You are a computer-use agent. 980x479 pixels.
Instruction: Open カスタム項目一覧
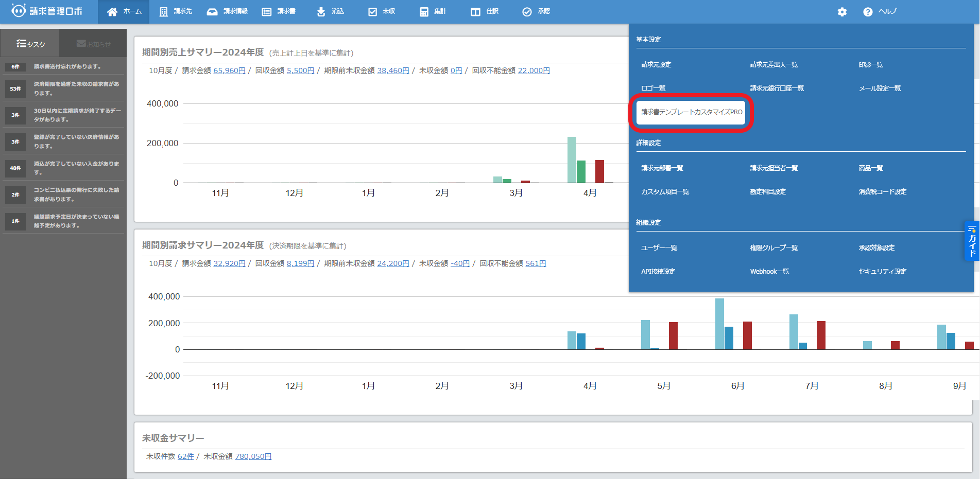665,192
